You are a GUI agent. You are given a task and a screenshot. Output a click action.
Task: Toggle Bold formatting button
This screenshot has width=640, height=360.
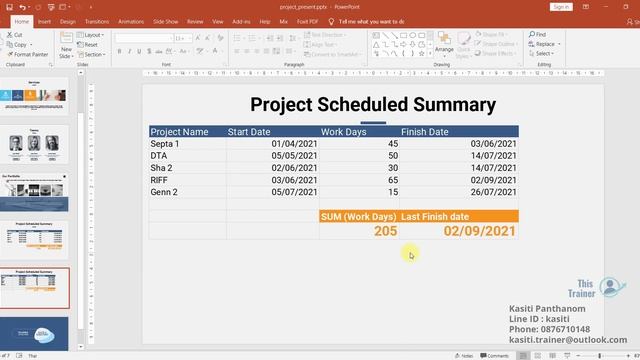(x=119, y=51)
